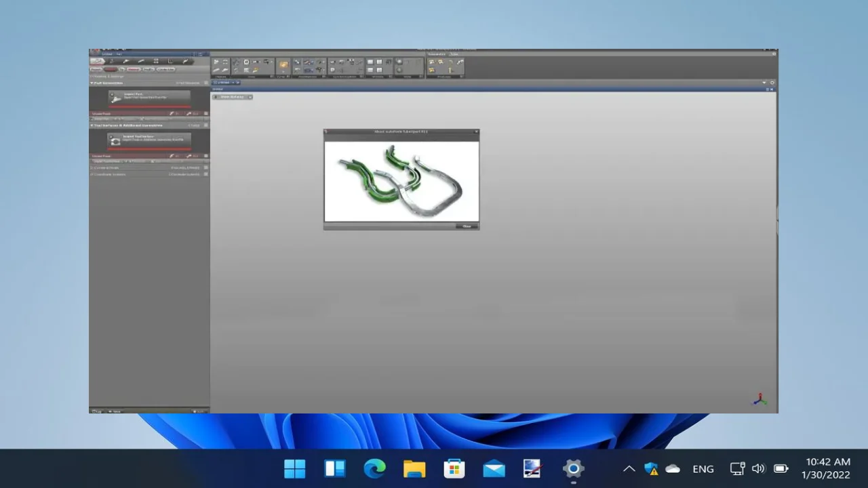Collapse the Tool Surfaces & Additional Geometries section
868x488 pixels.
tap(92, 125)
